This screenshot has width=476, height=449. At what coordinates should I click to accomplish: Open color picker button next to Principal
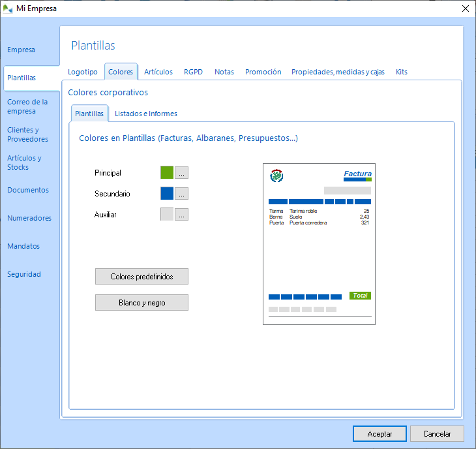click(182, 173)
